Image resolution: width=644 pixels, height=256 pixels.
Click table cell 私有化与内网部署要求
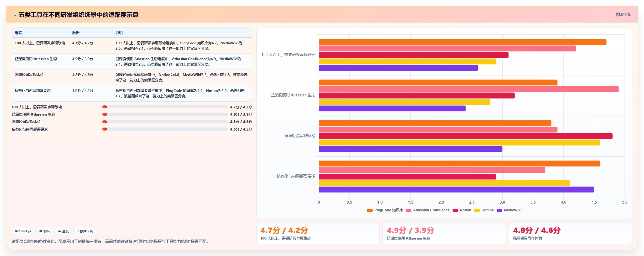(x=33, y=91)
